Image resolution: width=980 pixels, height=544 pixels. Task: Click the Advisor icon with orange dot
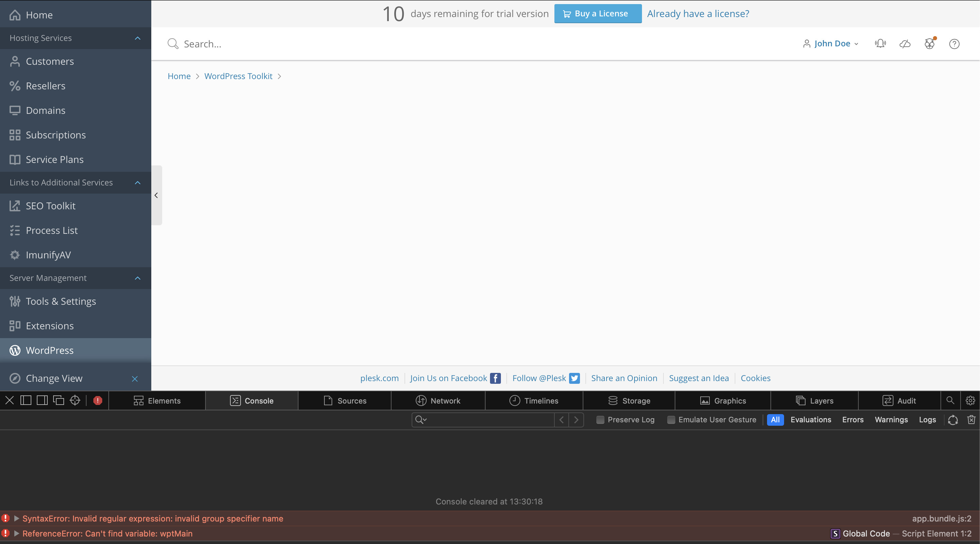pos(930,44)
